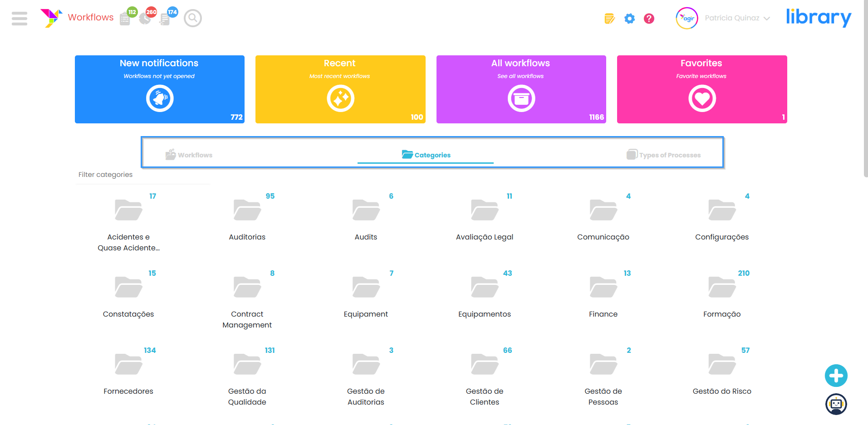Open All workflows purple card

coord(521,89)
